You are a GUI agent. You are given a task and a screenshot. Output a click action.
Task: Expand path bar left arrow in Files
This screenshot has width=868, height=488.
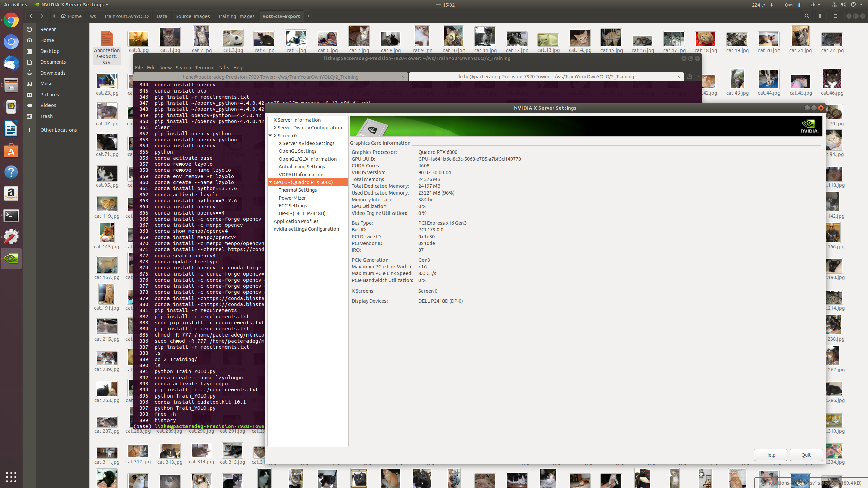click(54, 16)
